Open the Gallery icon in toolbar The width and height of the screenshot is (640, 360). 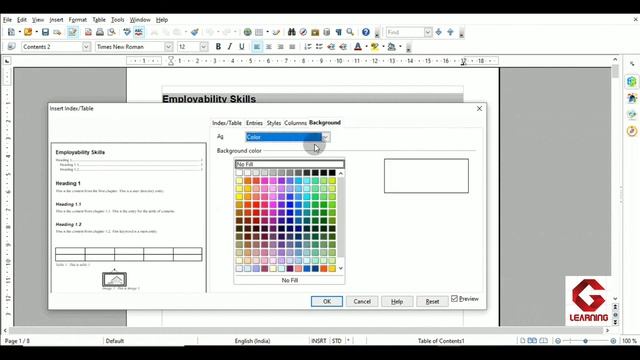[315, 32]
